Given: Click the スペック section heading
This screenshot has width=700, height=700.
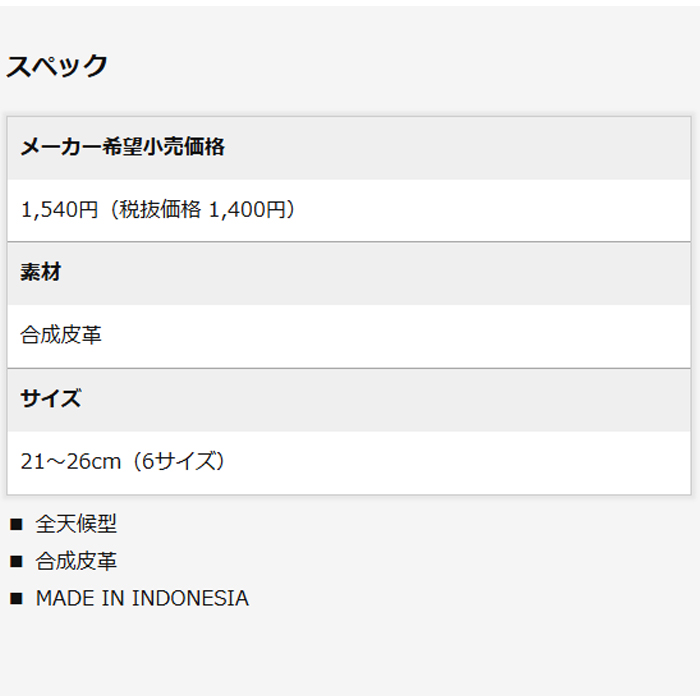Looking at the screenshot, I should click(x=57, y=66).
